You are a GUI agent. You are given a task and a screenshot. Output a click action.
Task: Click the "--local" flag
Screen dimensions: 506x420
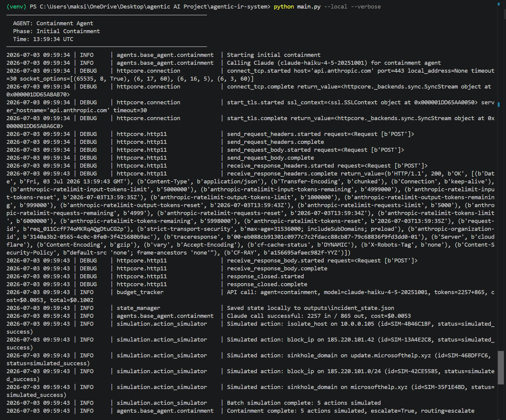(336, 7)
